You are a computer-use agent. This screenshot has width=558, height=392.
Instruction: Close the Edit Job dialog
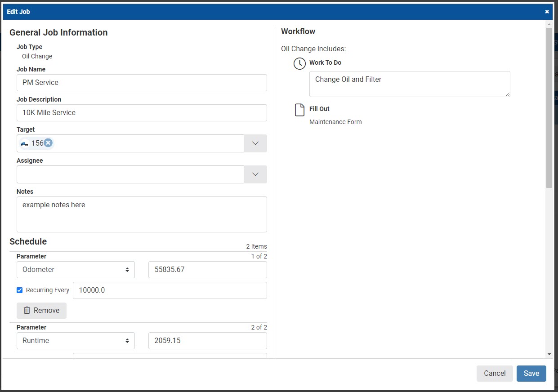pyautogui.click(x=547, y=11)
